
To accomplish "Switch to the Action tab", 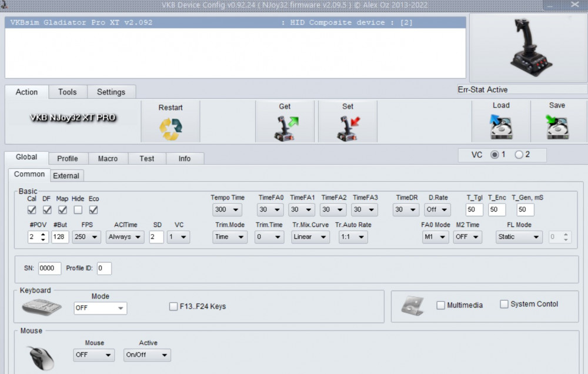I will point(26,92).
